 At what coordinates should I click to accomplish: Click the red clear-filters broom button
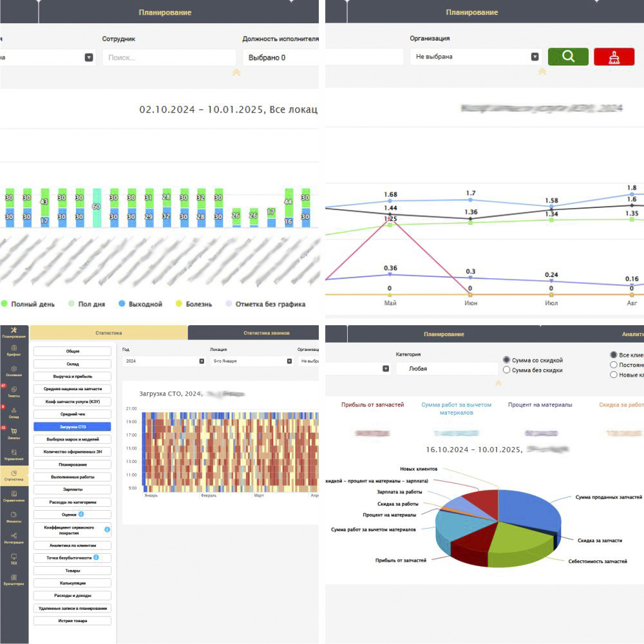[x=614, y=57]
